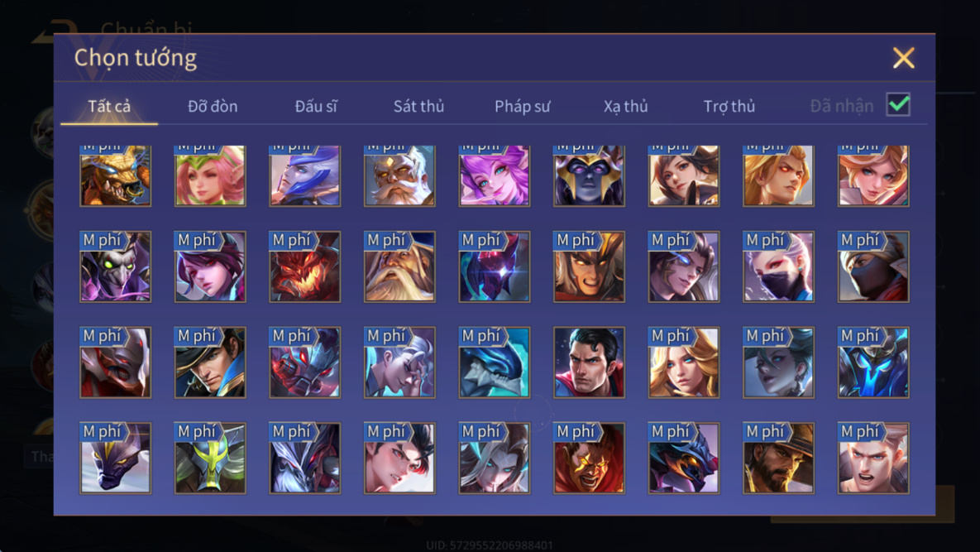980x552 pixels.
Task: View the Đấu sĩ hero tab
Action: click(316, 106)
